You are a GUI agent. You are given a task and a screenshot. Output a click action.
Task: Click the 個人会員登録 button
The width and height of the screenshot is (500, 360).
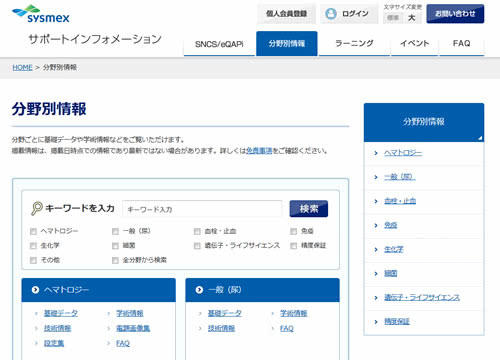click(x=286, y=14)
